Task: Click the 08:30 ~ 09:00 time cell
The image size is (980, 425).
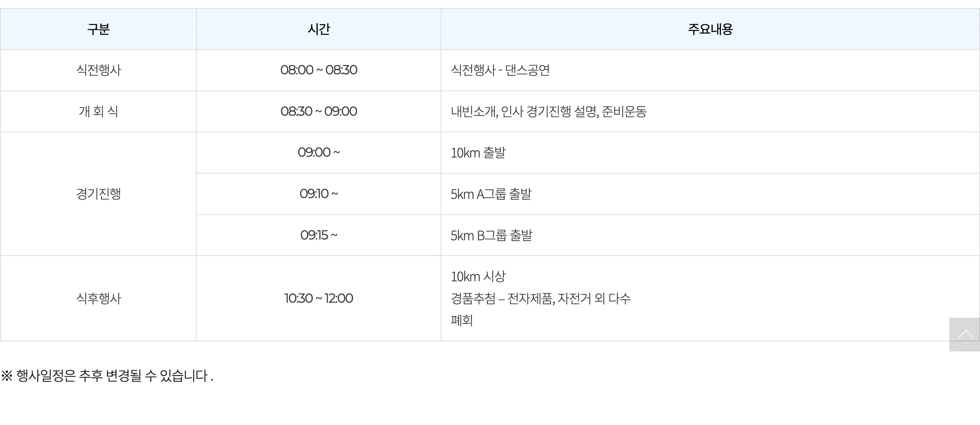Action: point(318,112)
